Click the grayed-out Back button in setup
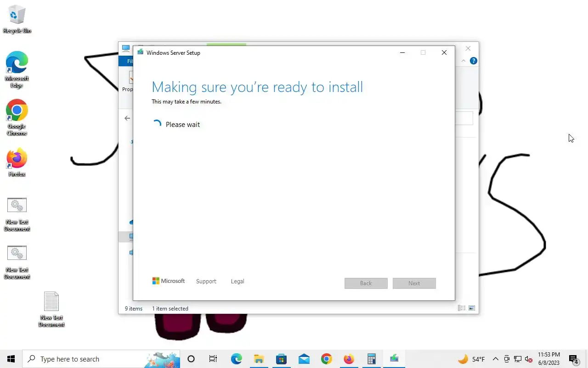The height and width of the screenshot is (368, 588). click(x=366, y=283)
